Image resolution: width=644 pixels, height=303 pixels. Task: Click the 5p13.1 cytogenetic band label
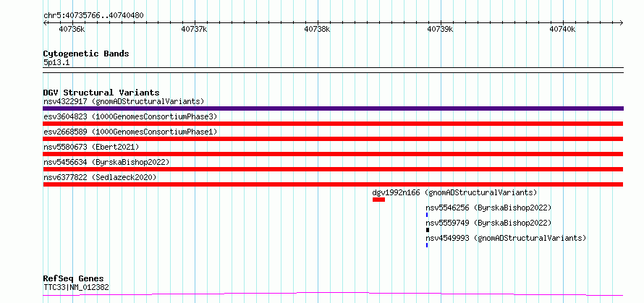tap(56, 63)
